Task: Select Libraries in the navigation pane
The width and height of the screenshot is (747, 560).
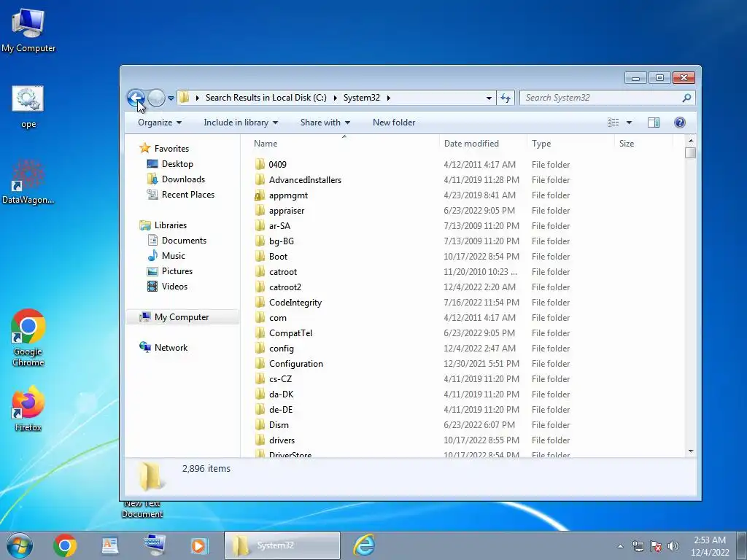Action: coord(163,225)
